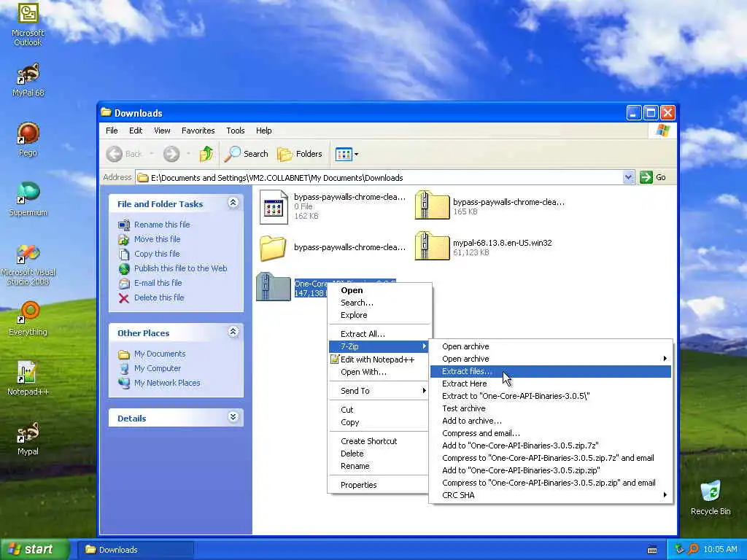Click Extract files... in 7-Zip submenu
This screenshot has width=747, height=560.
click(x=550, y=371)
